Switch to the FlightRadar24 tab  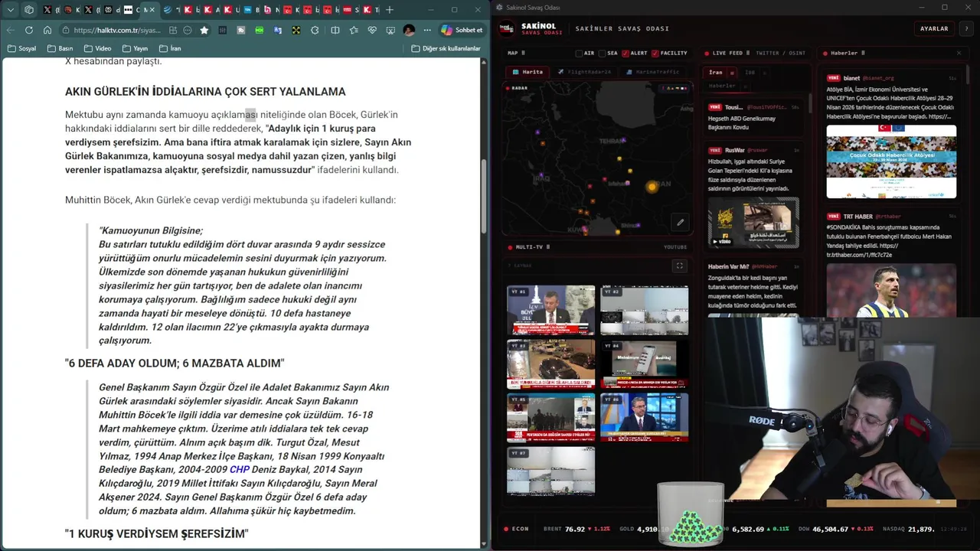[x=586, y=72]
